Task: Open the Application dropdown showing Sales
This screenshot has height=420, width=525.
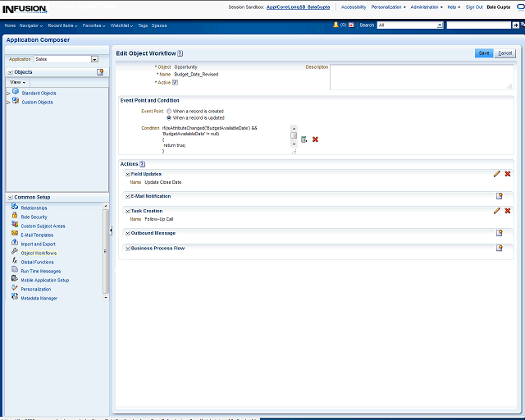Action: pos(94,59)
